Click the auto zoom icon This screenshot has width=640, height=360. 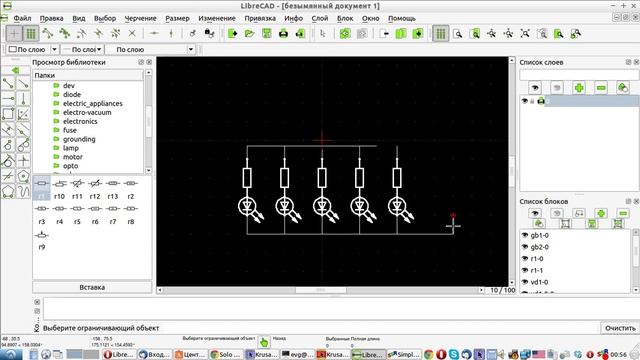(x=525, y=33)
